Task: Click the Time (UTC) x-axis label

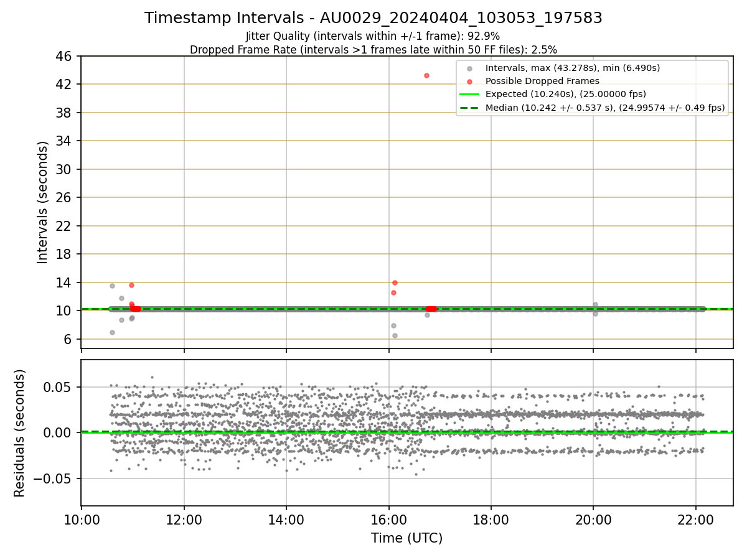Action: (406, 538)
